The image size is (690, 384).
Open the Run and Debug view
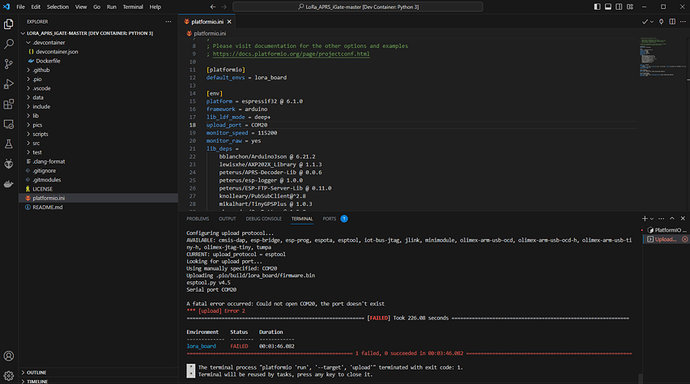coord(9,84)
